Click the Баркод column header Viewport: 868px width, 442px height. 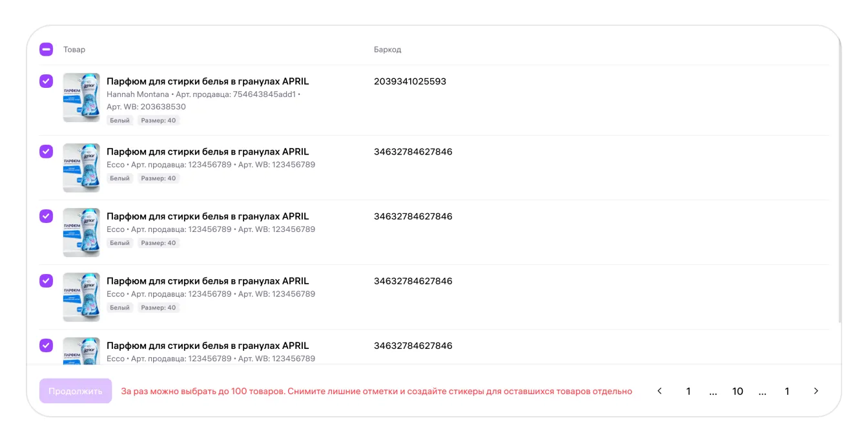pyautogui.click(x=387, y=50)
